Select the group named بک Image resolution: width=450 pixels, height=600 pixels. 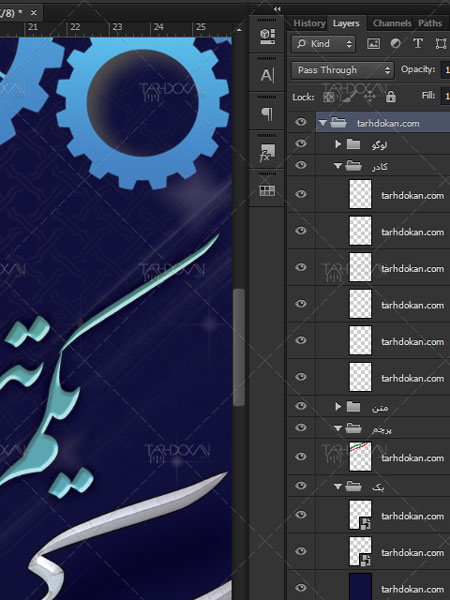tap(378, 487)
